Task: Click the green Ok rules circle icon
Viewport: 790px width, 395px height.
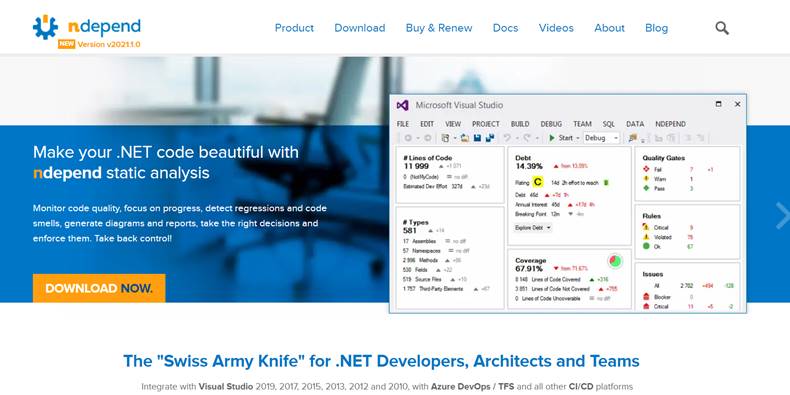Action: pyautogui.click(x=646, y=246)
